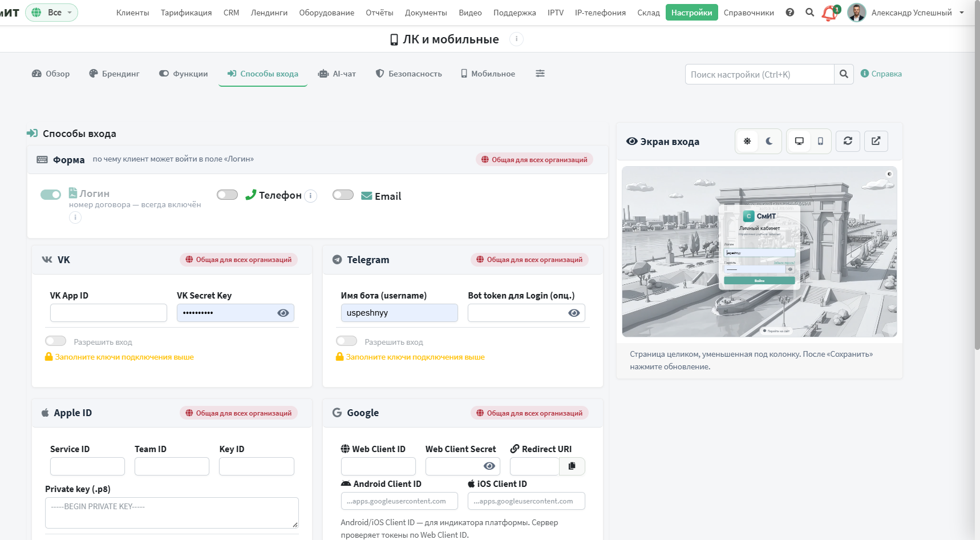
Task: Open the Справочники menu item
Action: 749,13
